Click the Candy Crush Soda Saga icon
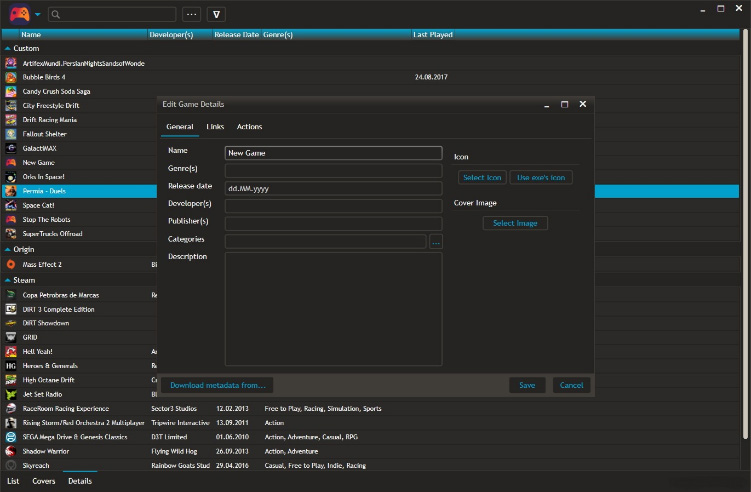 click(11, 92)
